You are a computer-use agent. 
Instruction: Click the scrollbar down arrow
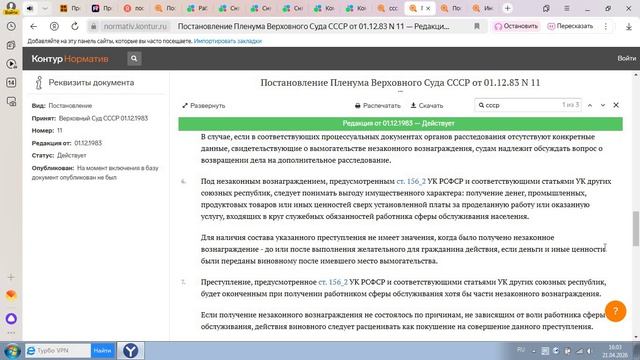point(636,337)
